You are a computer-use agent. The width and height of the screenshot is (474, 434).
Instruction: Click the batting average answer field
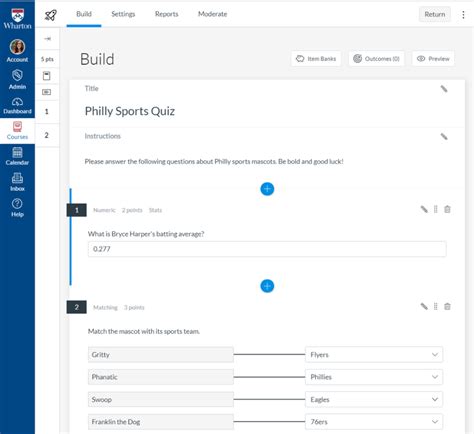(267, 249)
